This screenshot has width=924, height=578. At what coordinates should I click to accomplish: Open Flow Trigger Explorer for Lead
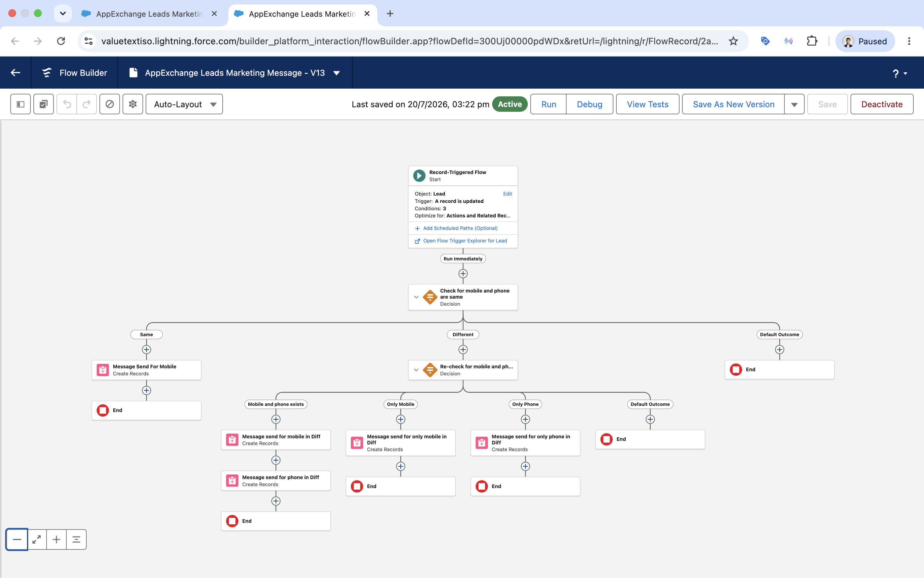[465, 241]
